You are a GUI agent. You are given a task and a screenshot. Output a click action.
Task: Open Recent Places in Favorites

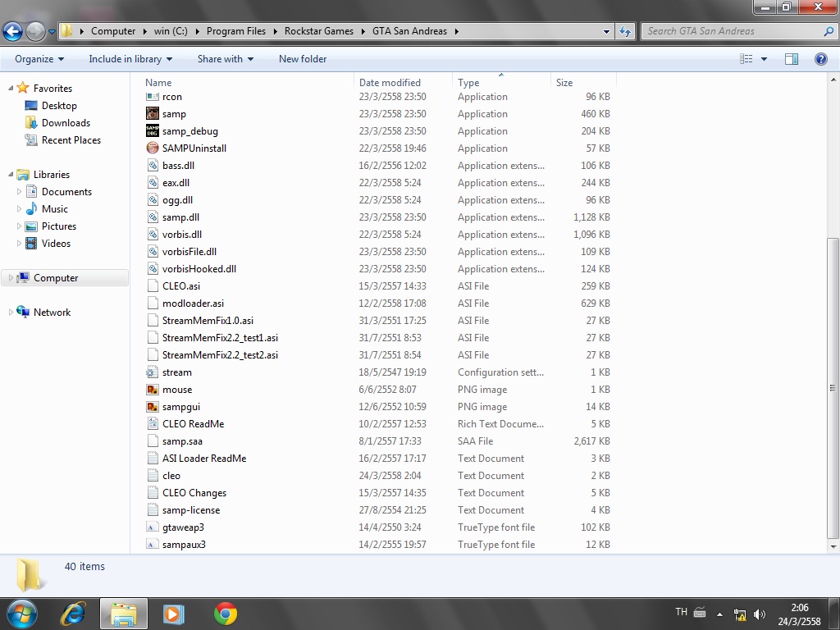click(x=71, y=139)
